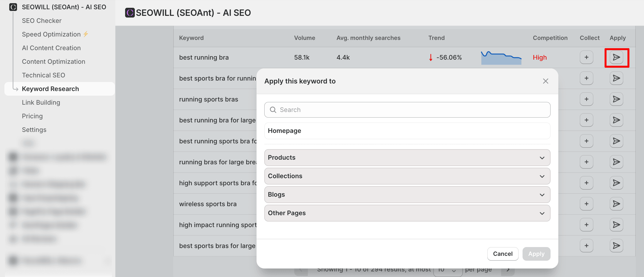Expand the Collections section
644x277 pixels.
[407, 176]
